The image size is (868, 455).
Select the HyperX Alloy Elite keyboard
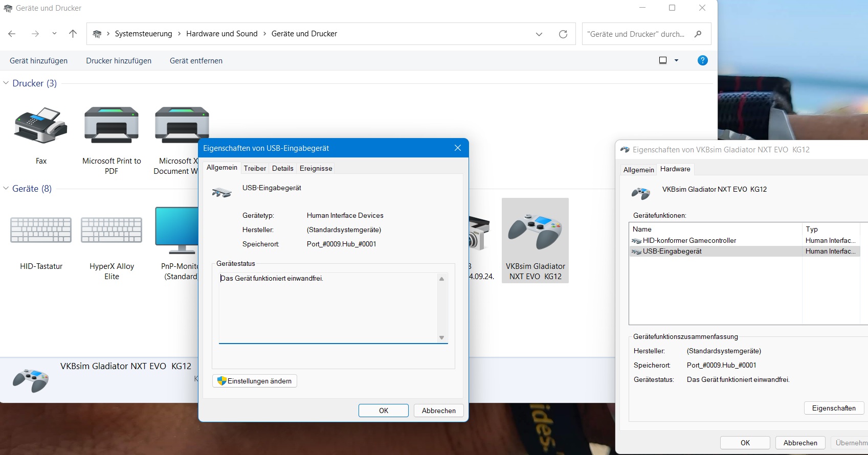(x=112, y=230)
